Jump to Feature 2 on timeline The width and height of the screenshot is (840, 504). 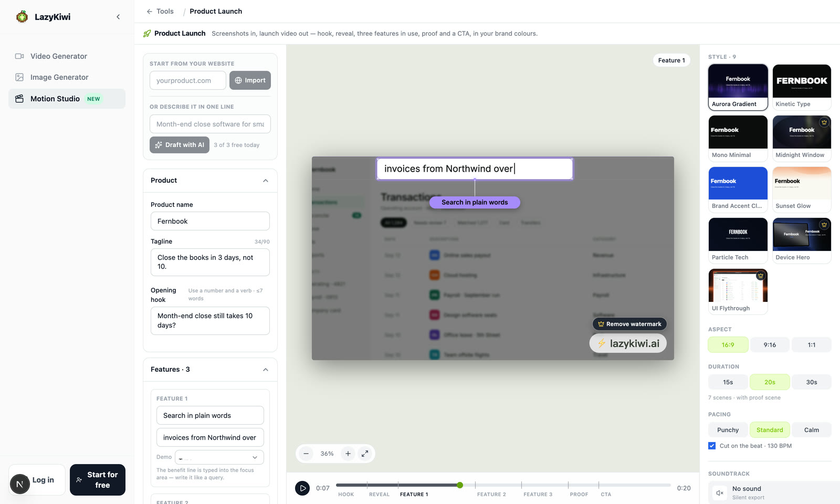491,495
